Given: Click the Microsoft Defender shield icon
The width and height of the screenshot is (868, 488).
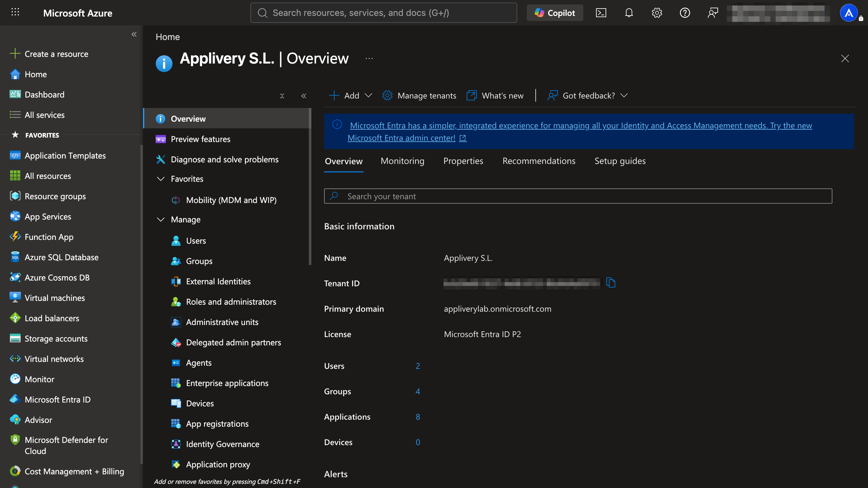Looking at the screenshot, I should click(x=15, y=439).
